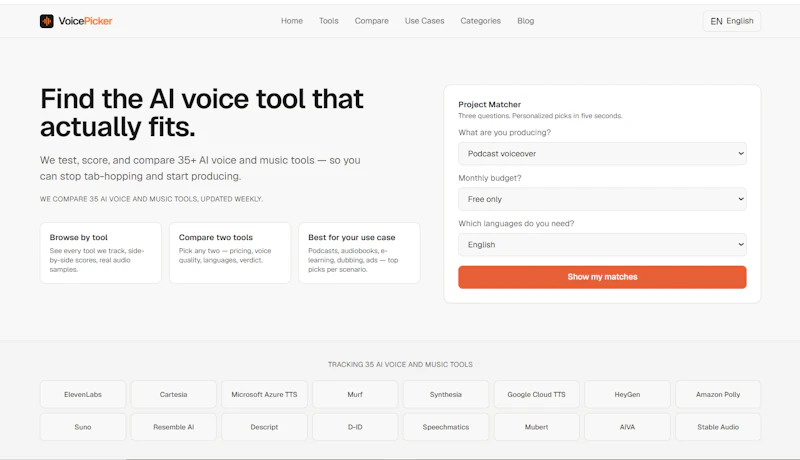The image size is (800, 460).
Task: Click the 'Monthly budget?' label
Action: [x=490, y=178]
